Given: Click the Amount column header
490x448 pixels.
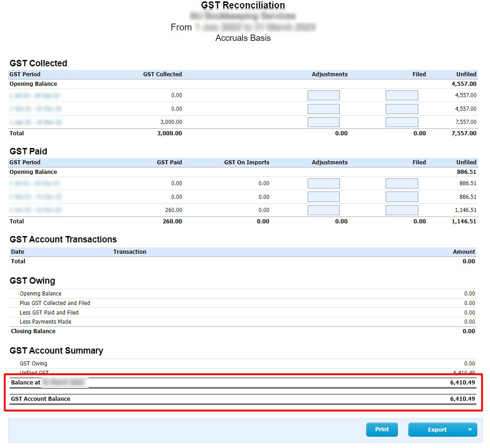Looking at the screenshot, I should click(464, 251).
